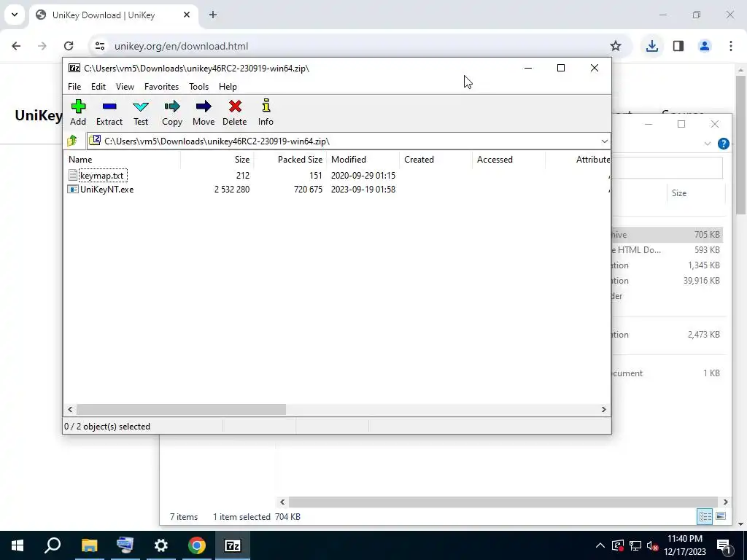747x560 pixels.
Task: Open Info about selected item
Action: [266, 113]
